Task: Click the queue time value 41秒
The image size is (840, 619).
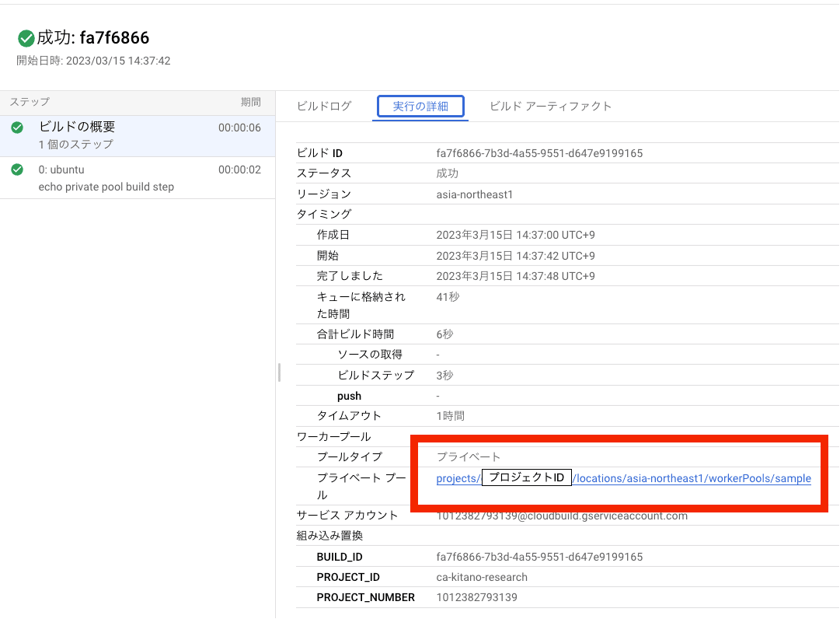Action: click(448, 297)
